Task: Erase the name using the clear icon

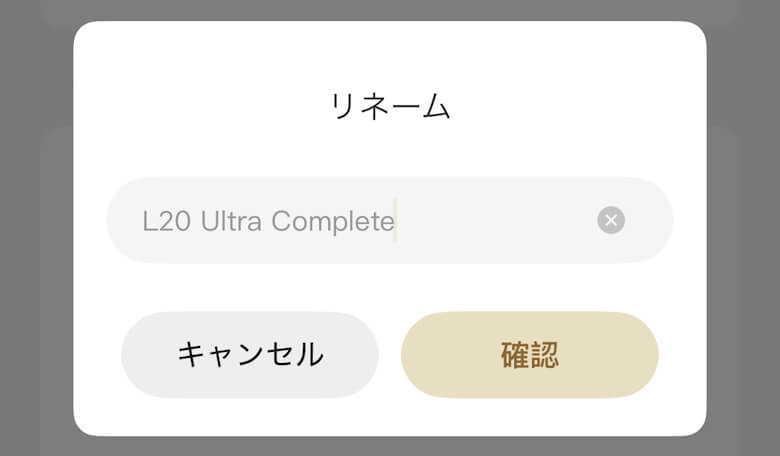Action: coord(611,220)
